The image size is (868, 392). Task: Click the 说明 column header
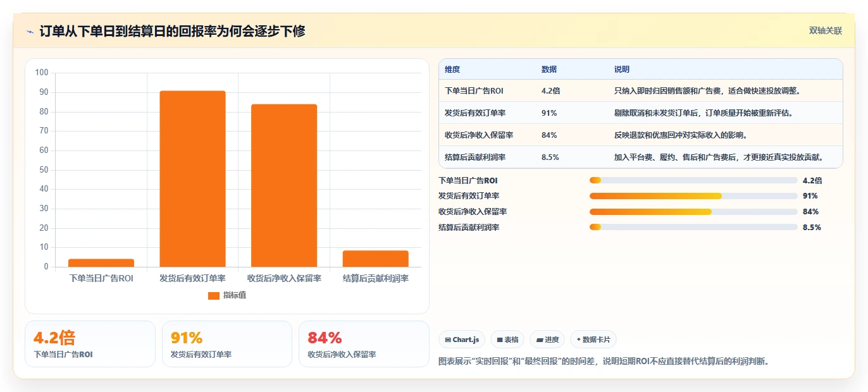click(622, 70)
